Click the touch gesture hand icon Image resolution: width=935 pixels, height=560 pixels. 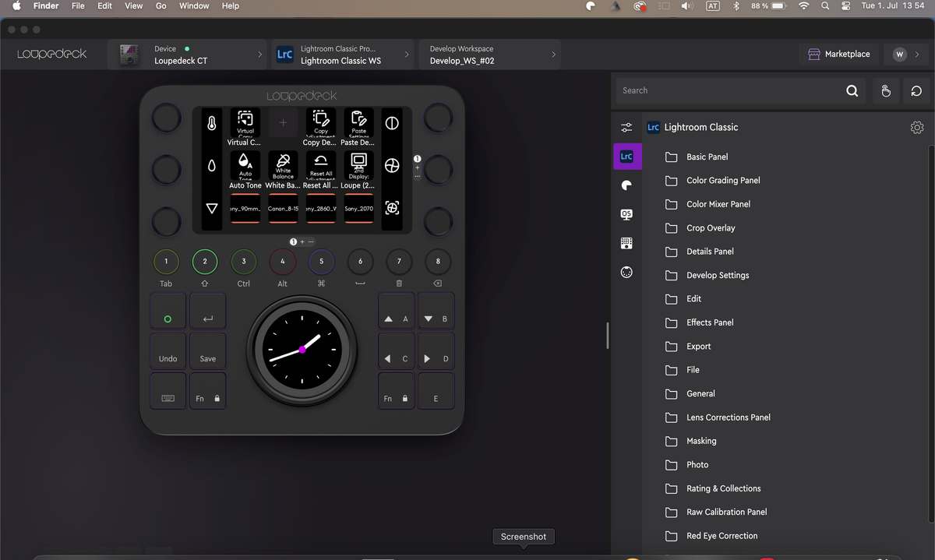[x=886, y=91]
